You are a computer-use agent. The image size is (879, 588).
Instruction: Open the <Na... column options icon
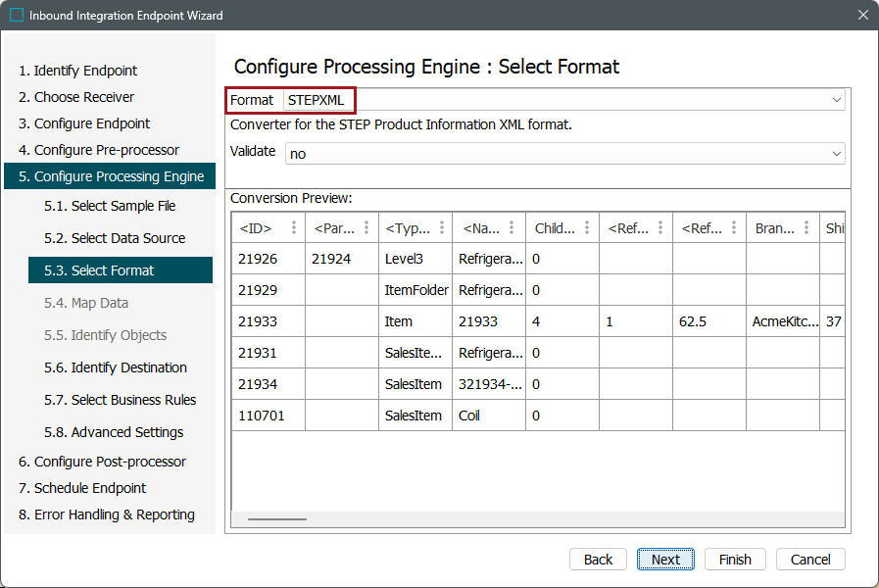click(513, 228)
